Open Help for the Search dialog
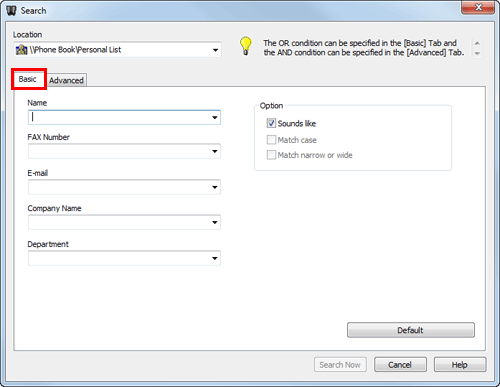Image resolution: width=500 pixels, height=387 pixels. pos(460,365)
